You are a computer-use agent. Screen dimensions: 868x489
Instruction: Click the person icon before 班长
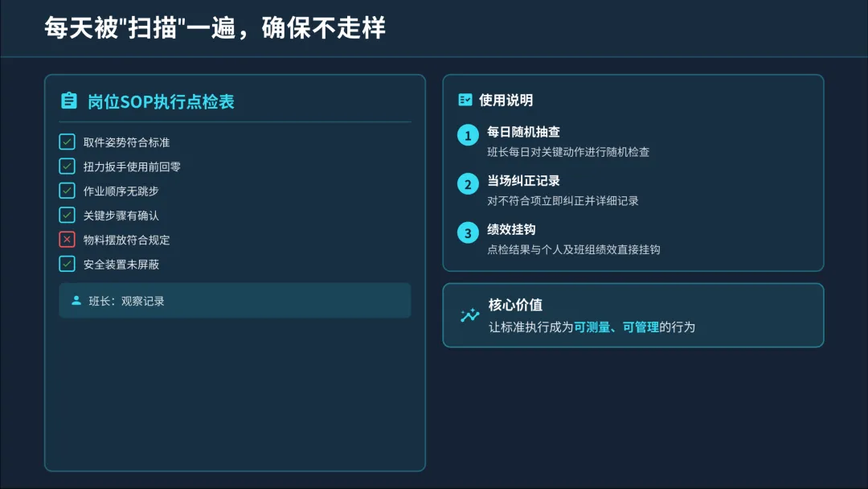tap(76, 301)
